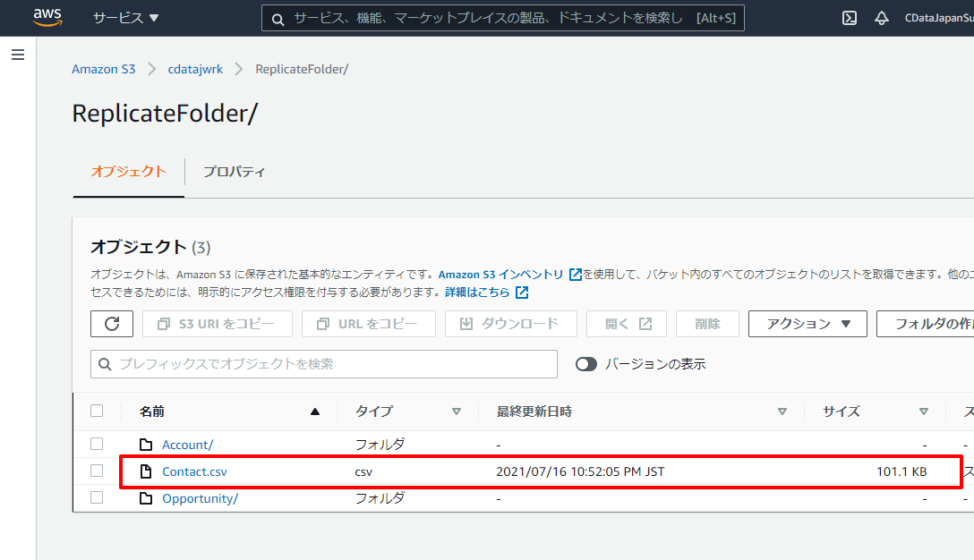Viewport: 974px width, 560px height.
Task: Select the Contact.csv row checkbox
Action: click(96, 471)
